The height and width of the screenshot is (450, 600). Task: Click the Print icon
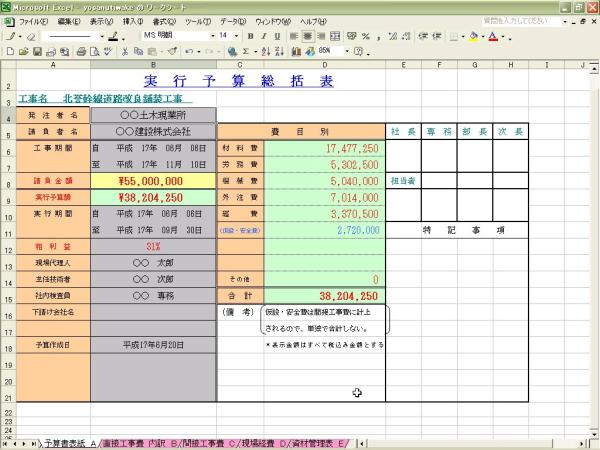click(79, 51)
